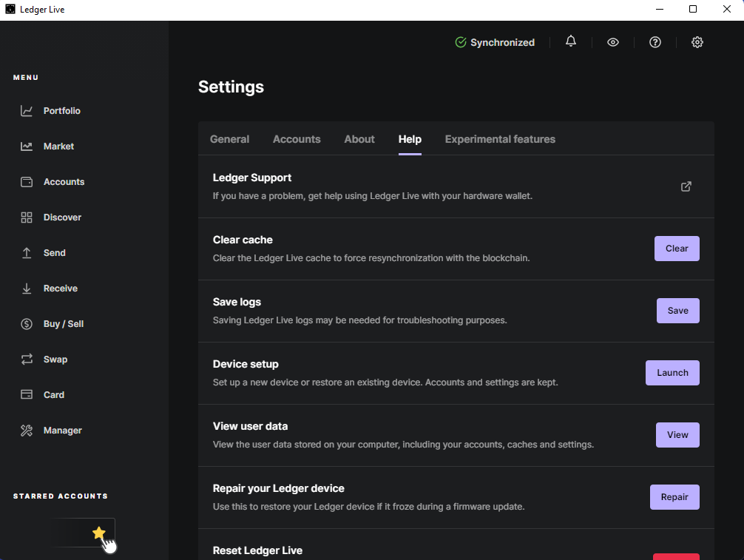Viewport: 744px width, 560px height.
Task: Open the About tab
Action: (359, 139)
